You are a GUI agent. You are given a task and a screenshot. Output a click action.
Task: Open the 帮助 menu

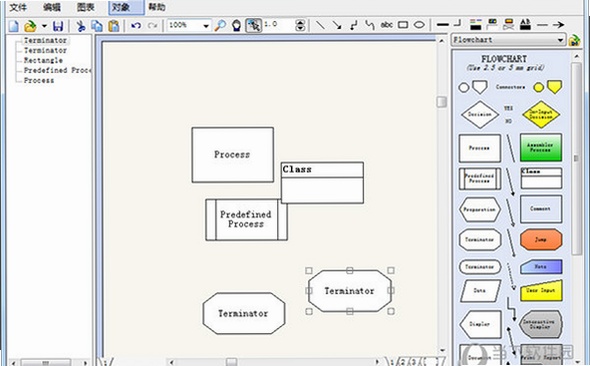[157, 7]
